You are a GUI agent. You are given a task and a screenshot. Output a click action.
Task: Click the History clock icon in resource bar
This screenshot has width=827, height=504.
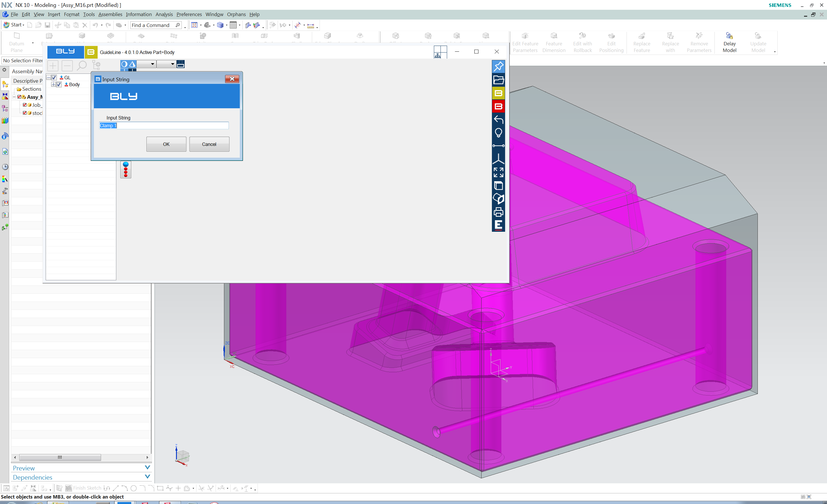point(5,167)
